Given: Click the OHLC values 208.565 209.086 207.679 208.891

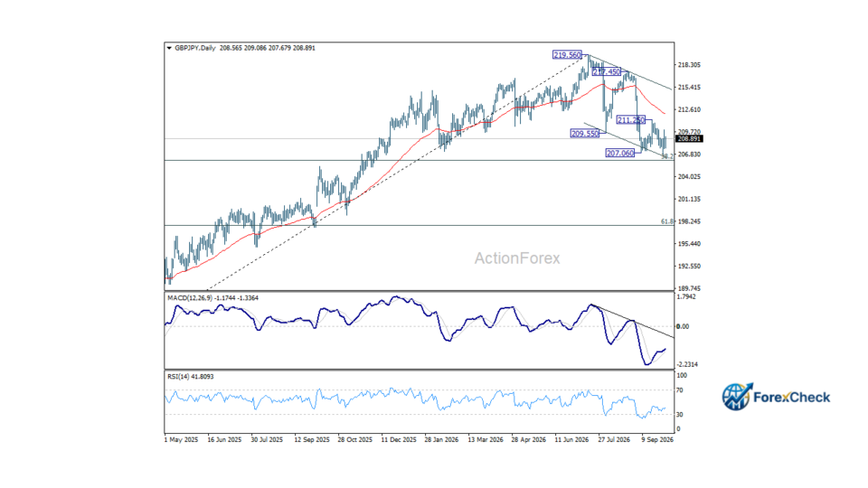Looking at the screenshot, I should [268, 48].
